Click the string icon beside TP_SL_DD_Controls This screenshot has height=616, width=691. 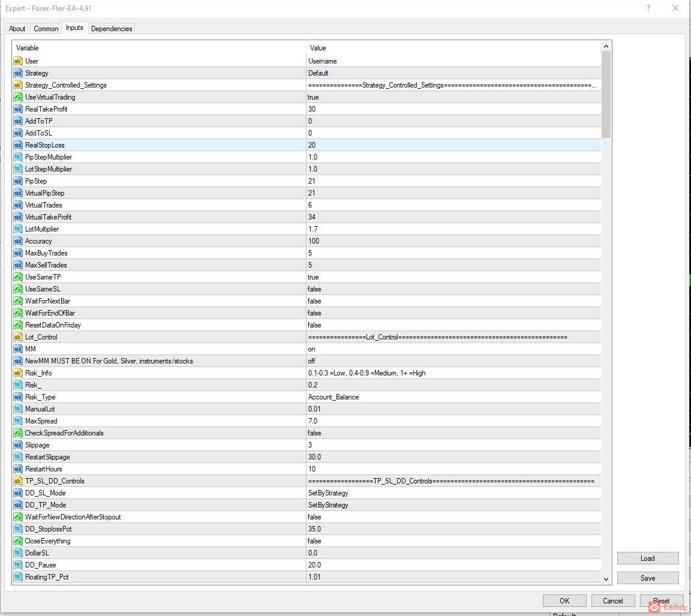click(17, 481)
